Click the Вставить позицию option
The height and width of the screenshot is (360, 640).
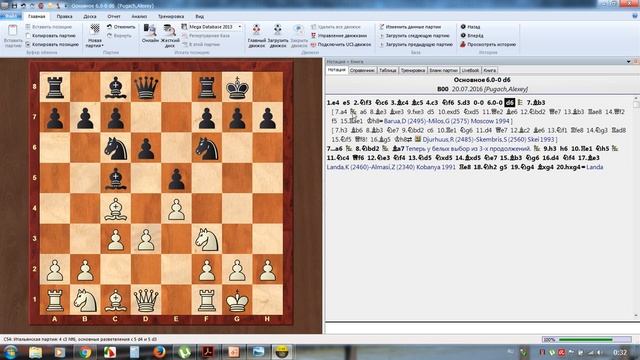48,27
